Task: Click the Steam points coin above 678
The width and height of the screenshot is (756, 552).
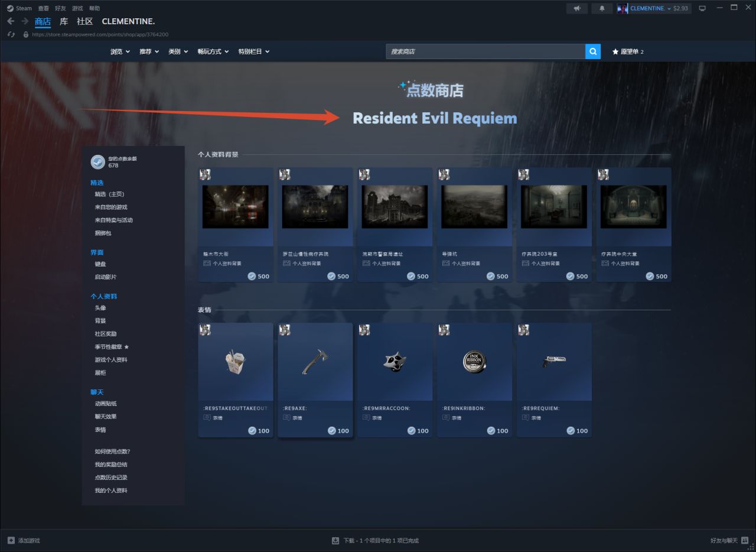Action: point(97,162)
